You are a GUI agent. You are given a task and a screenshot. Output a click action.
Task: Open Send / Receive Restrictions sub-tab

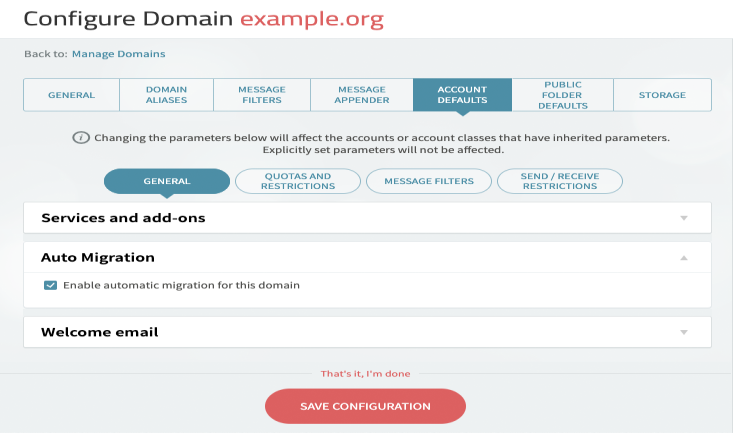tap(560, 181)
